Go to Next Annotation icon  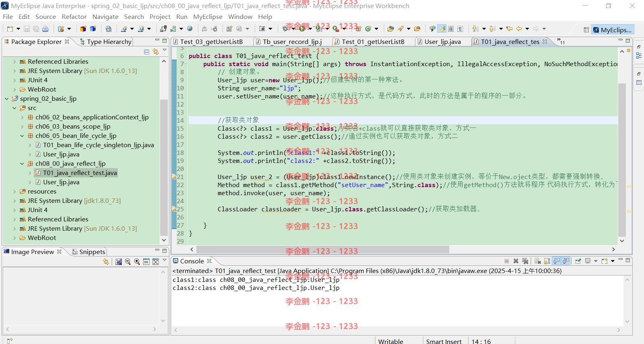[475, 29]
